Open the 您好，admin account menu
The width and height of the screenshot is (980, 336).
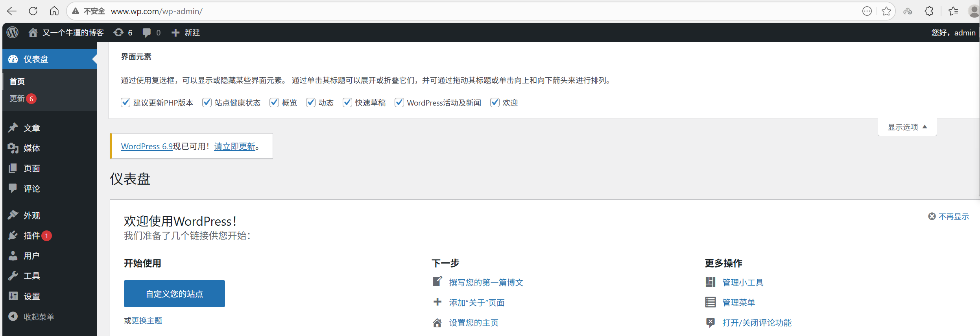click(x=953, y=33)
